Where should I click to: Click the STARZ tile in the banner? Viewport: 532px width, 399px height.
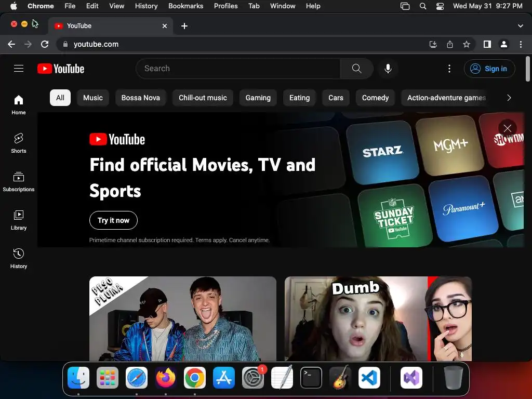click(x=382, y=152)
